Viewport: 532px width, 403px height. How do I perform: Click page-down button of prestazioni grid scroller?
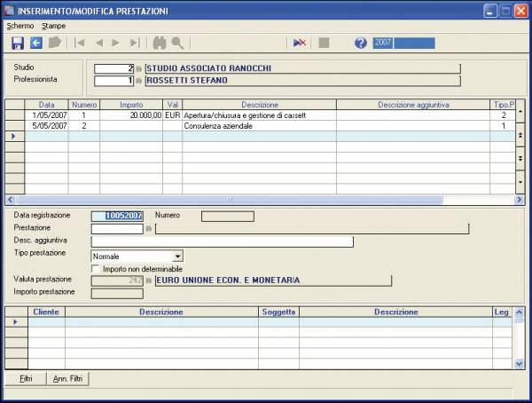(520, 158)
